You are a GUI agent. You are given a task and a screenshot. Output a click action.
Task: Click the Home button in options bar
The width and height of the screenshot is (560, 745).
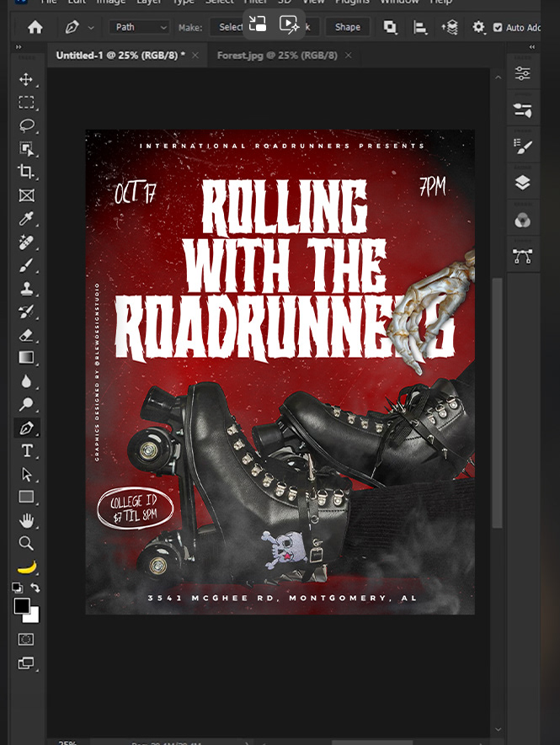[35, 28]
